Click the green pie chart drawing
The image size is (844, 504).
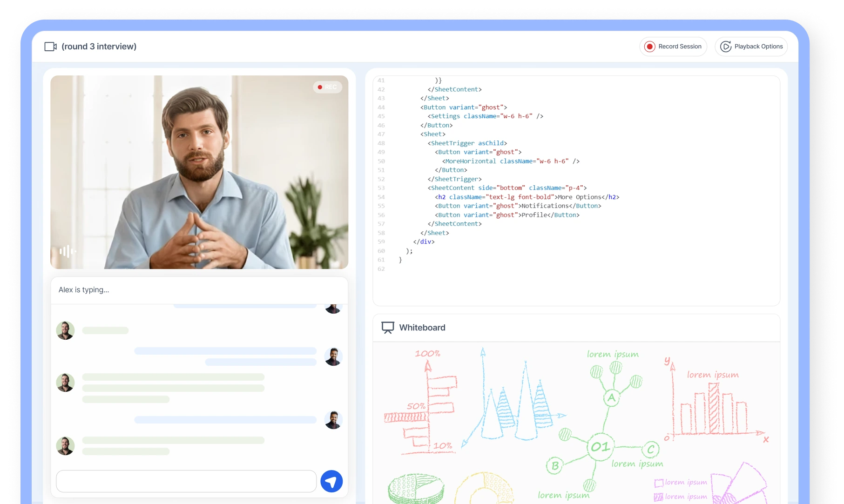pyautogui.click(x=416, y=489)
